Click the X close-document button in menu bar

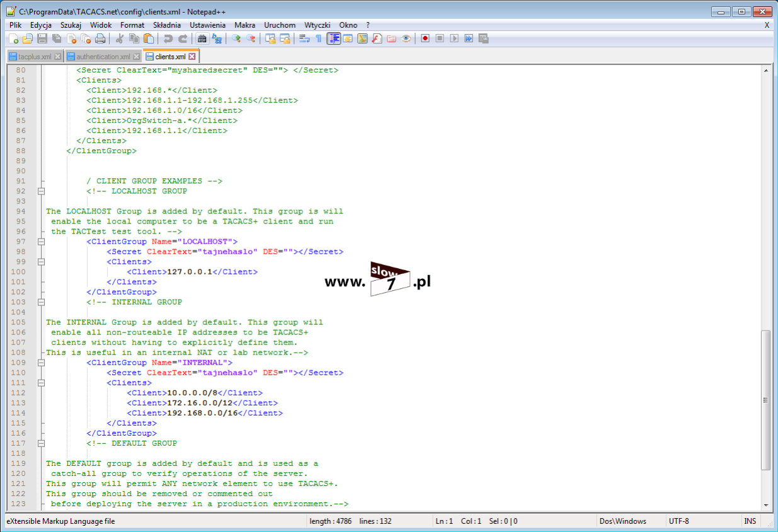tap(767, 25)
